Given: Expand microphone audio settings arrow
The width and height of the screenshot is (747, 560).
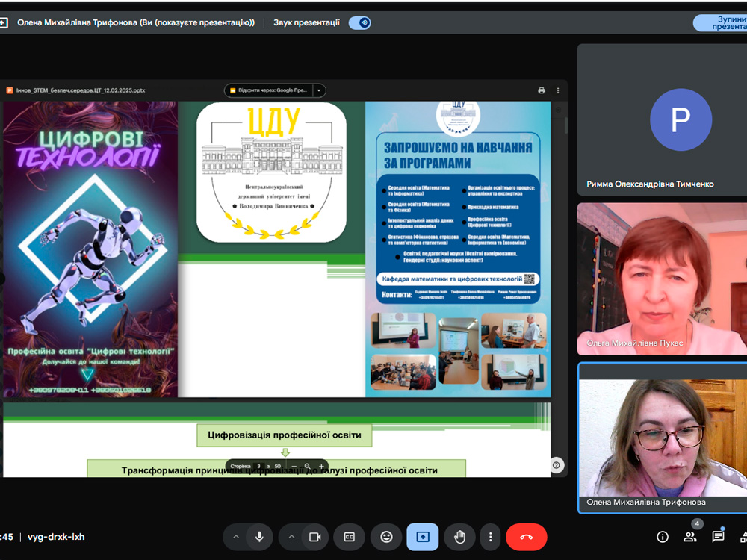Looking at the screenshot, I should (236, 537).
